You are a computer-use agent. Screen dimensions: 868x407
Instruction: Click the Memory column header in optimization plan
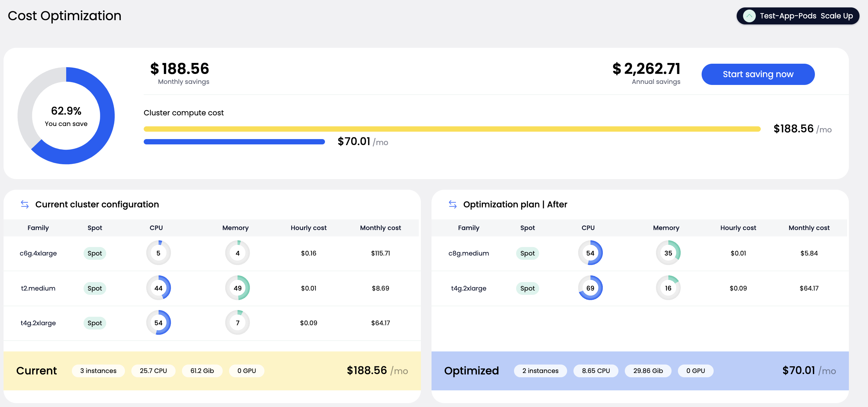tap(666, 228)
